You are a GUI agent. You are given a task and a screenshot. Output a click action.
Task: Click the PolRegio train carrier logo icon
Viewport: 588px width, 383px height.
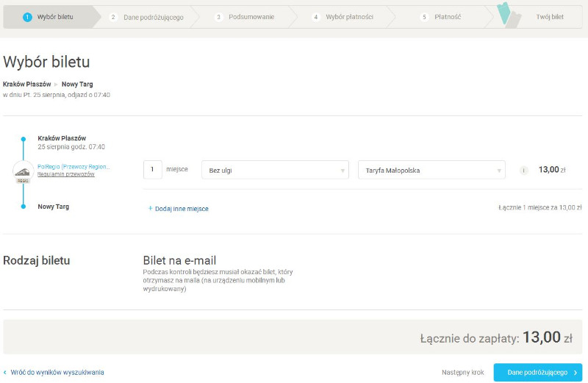click(24, 171)
